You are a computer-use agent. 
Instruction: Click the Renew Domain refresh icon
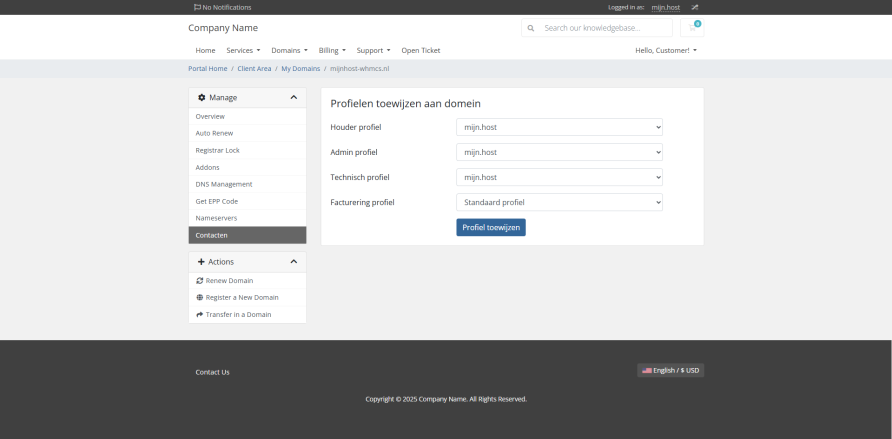point(200,281)
